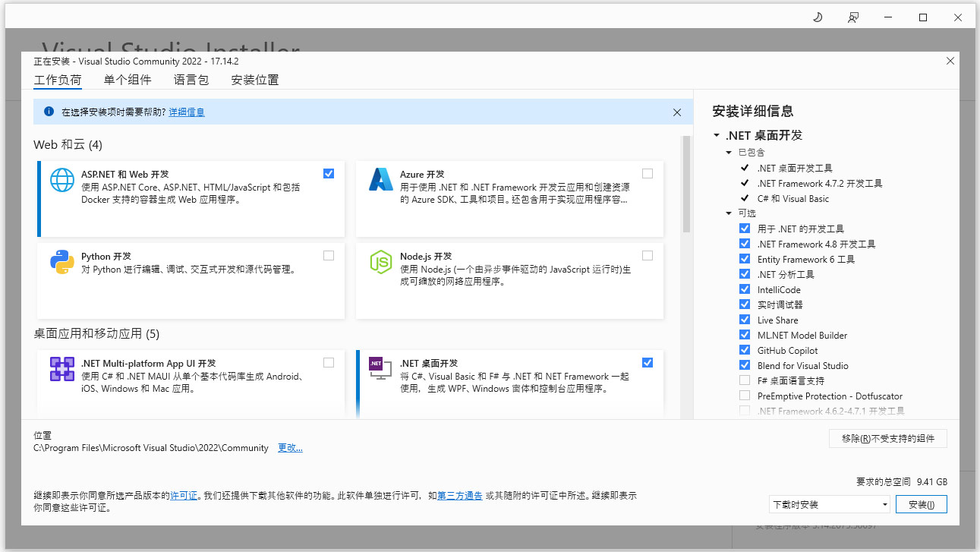This screenshot has width=980, height=552.
Task: Check the Azure 开发 workload box
Action: point(648,173)
